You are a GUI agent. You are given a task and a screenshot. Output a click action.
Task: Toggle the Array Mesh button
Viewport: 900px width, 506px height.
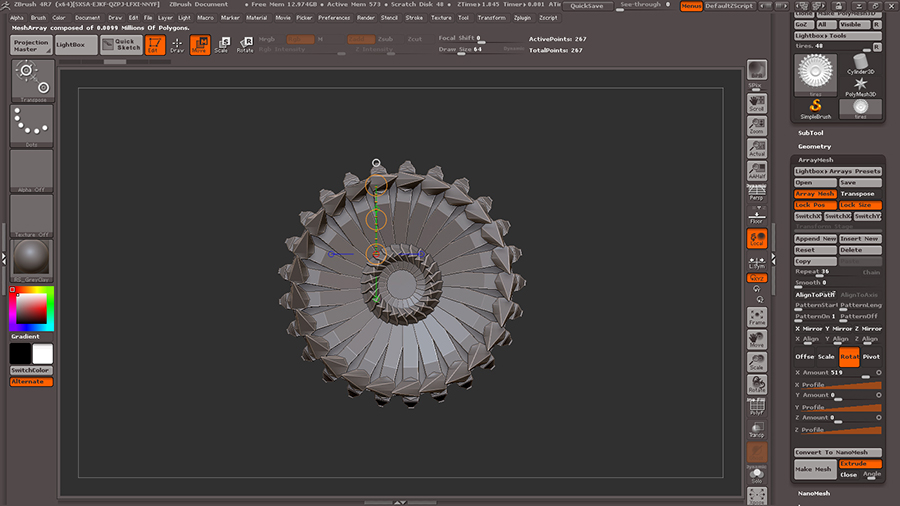(815, 194)
